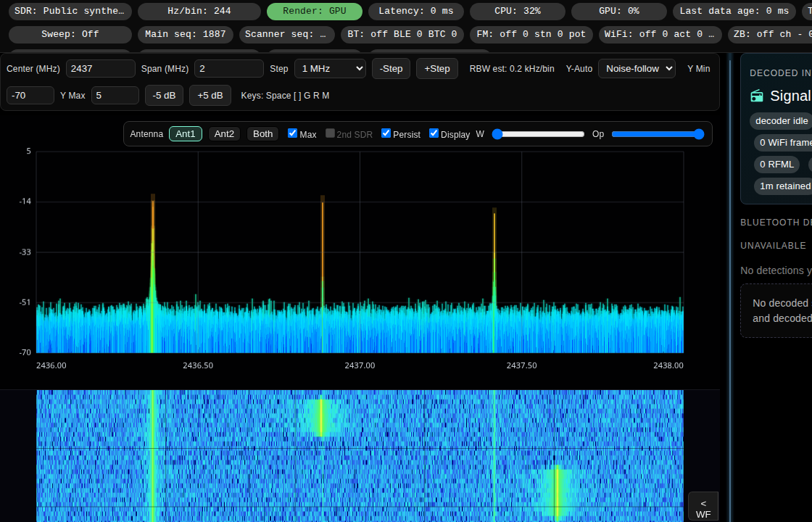Toggle the Max checkbox
This screenshot has width=812, height=522.
pos(293,133)
